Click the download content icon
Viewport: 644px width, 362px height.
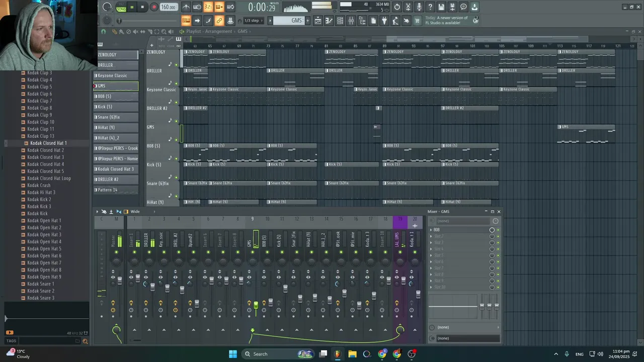(x=474, y=7)
